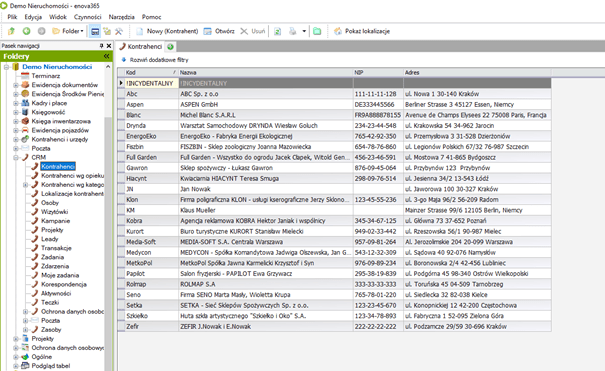Viewport: 605px width, 371px height.
Task: Collapse the CRM tree node
Action: (16, 157)
